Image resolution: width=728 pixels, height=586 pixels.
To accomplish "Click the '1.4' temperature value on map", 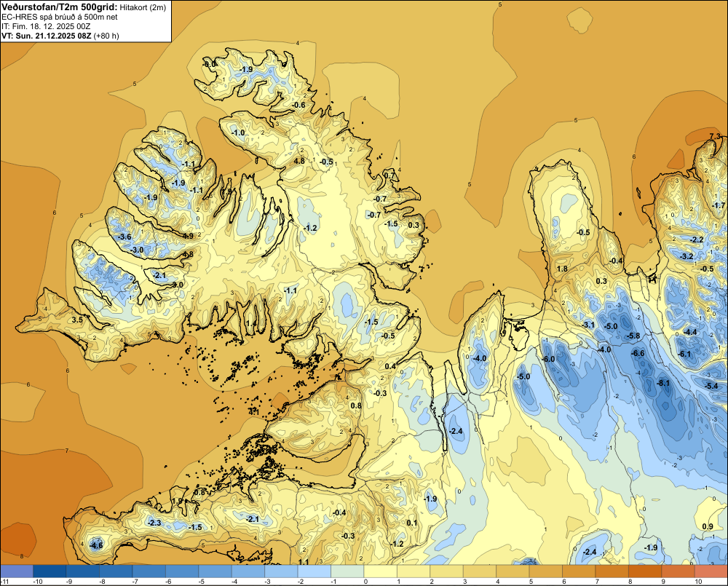I will pyautogui.click(x=251, y=324).
